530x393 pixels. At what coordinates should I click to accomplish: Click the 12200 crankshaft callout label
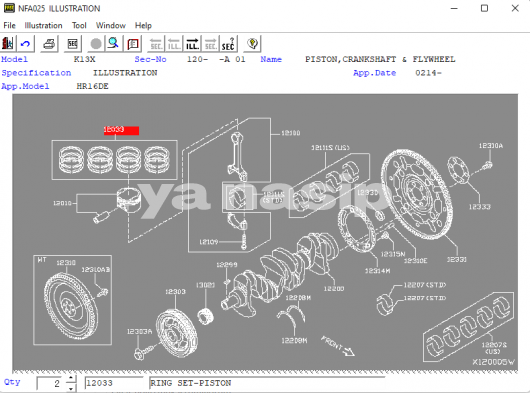pyautogui.click(x=334, y=289)
